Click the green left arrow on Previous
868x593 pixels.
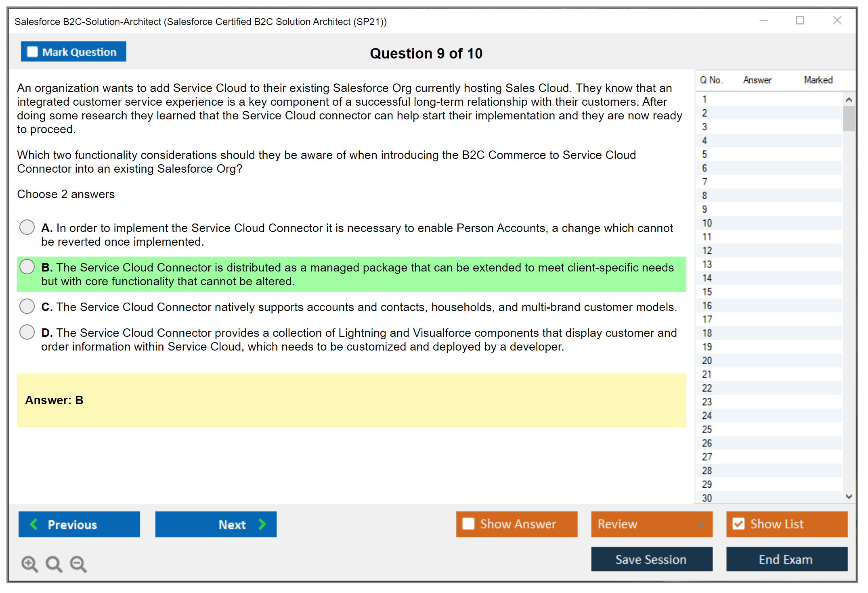[x=34, y=524]
